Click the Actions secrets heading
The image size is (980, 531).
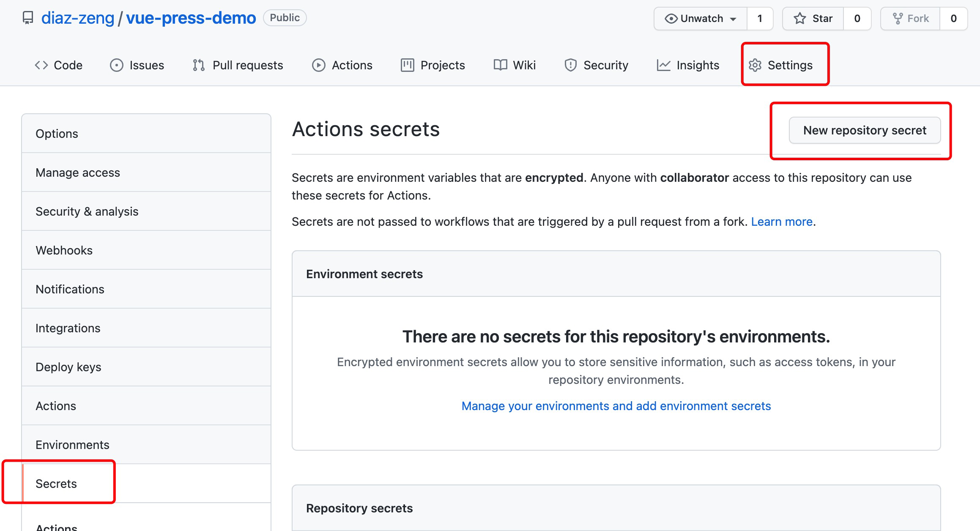[366, 129]
